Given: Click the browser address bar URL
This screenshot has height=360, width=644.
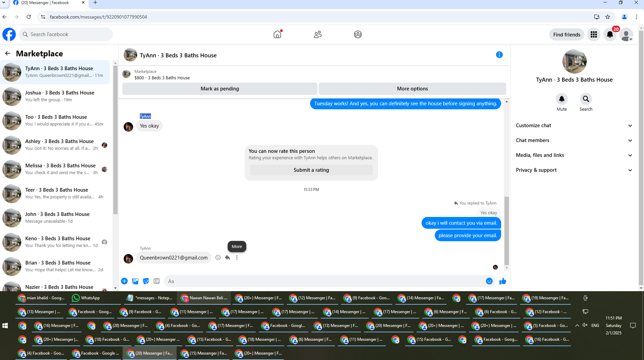Looking at the screenshot, I should pos(98,17).
